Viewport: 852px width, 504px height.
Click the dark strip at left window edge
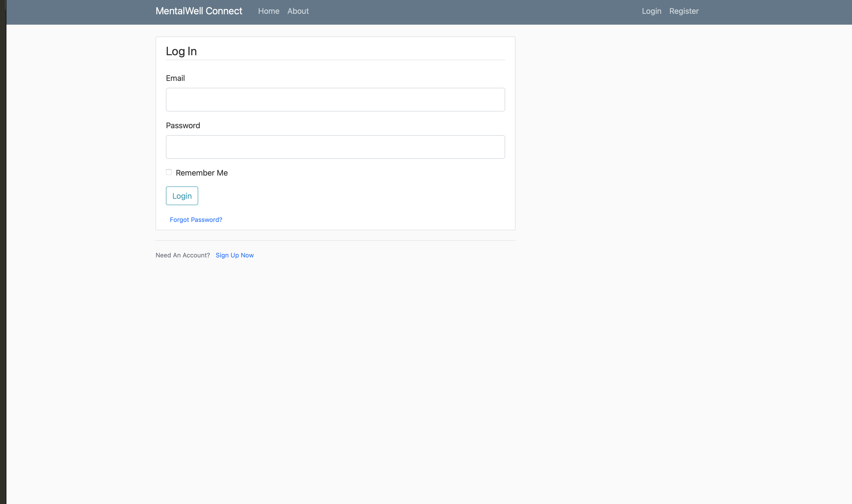pyautogui.click(x=3, y=252)
